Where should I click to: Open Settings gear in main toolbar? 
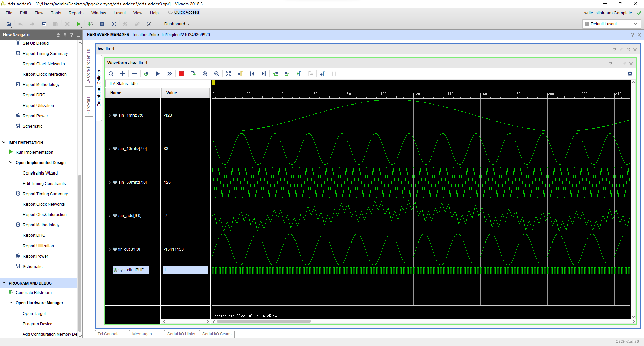(102, 24)
